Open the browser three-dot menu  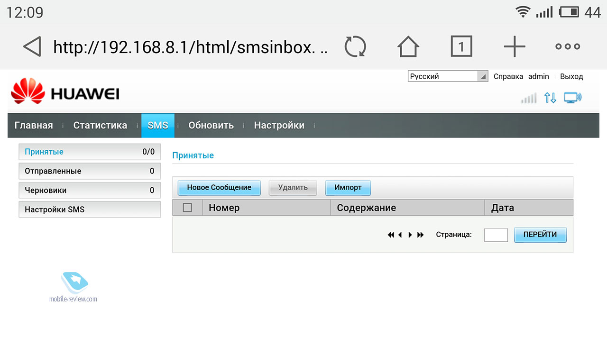(x=568, y=46)
